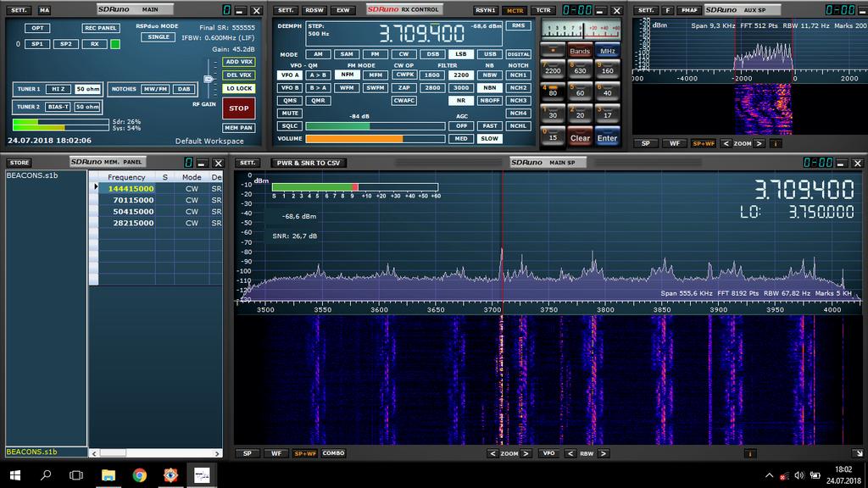Toggle SQLC squelch button
The height and width of the screenshot is (488, 868).
(x=290, y=125)
